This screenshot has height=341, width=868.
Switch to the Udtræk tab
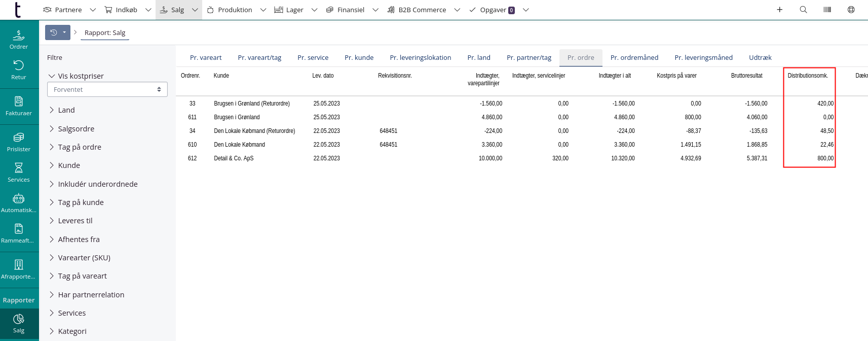(x=760, y=58)
